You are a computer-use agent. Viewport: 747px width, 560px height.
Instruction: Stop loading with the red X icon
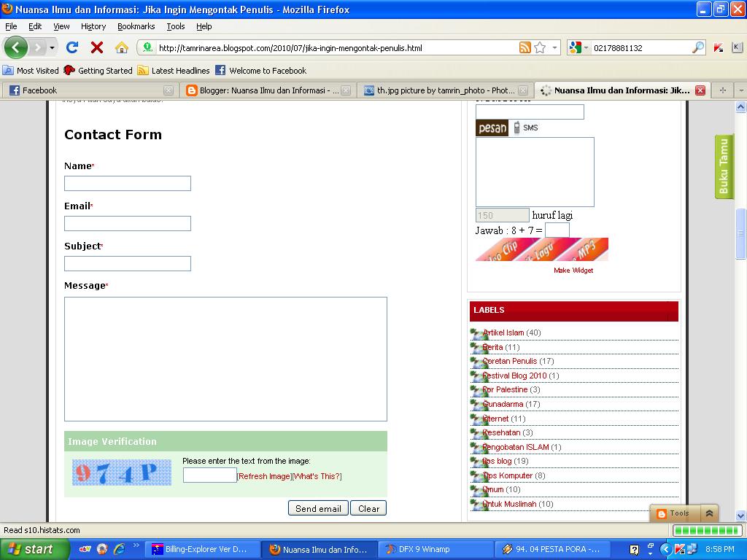click(97, 47)
